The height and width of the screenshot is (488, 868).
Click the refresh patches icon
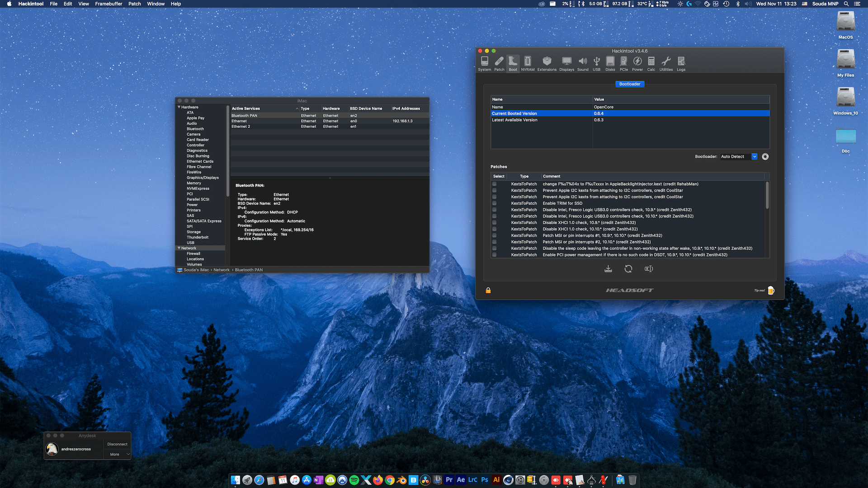click(628, 269)
